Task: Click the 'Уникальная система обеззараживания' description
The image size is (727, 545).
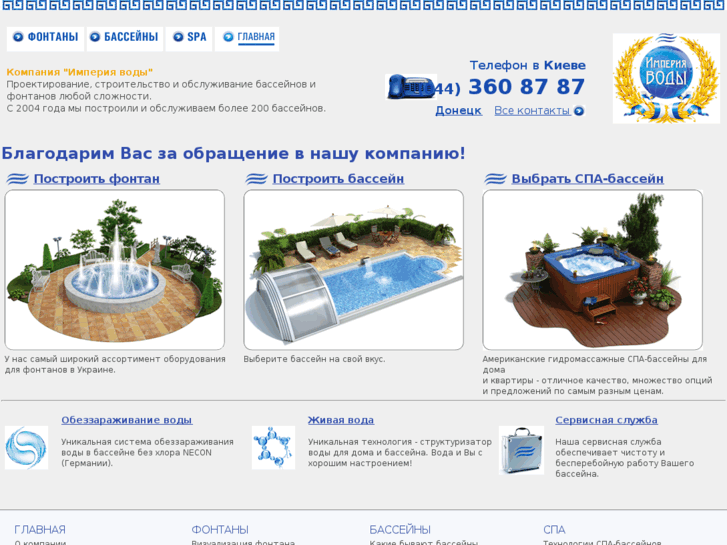Action: (147, 452)
